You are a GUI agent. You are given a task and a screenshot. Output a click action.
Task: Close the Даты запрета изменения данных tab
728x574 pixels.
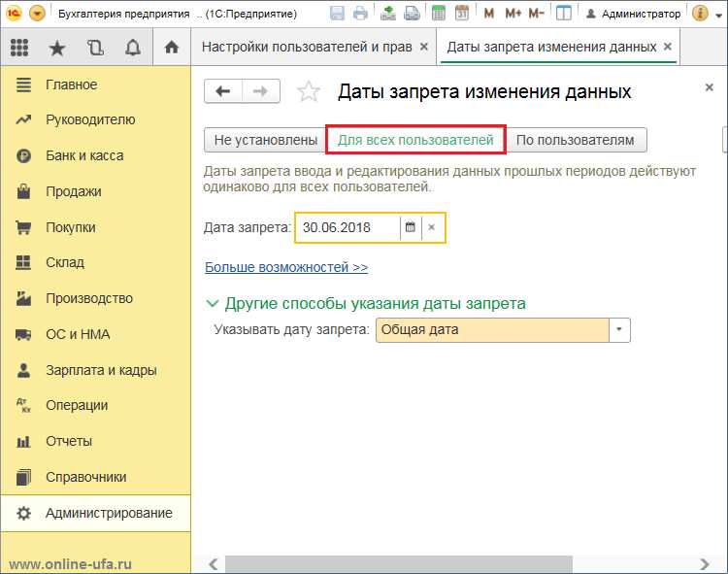668,47
